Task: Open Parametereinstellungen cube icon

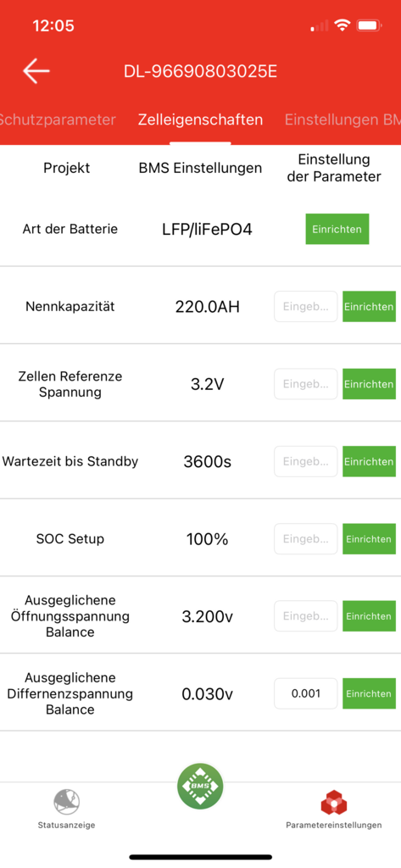Action: pos(333,803)
